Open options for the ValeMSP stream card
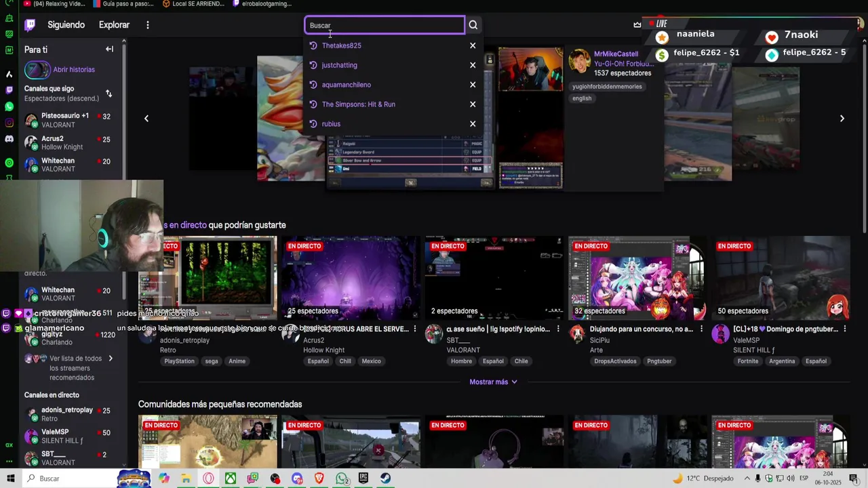Viewport: 868px width, 488px height. pyautogui.click(x=844, y=329)
